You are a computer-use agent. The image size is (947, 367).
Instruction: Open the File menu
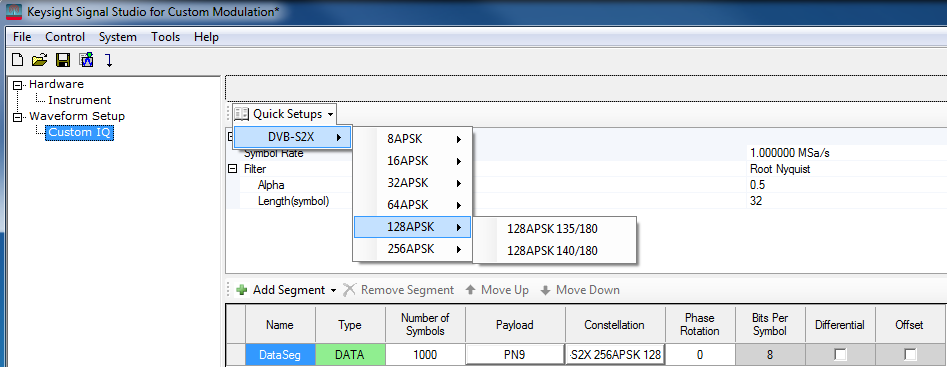click(x=22, y=37)
